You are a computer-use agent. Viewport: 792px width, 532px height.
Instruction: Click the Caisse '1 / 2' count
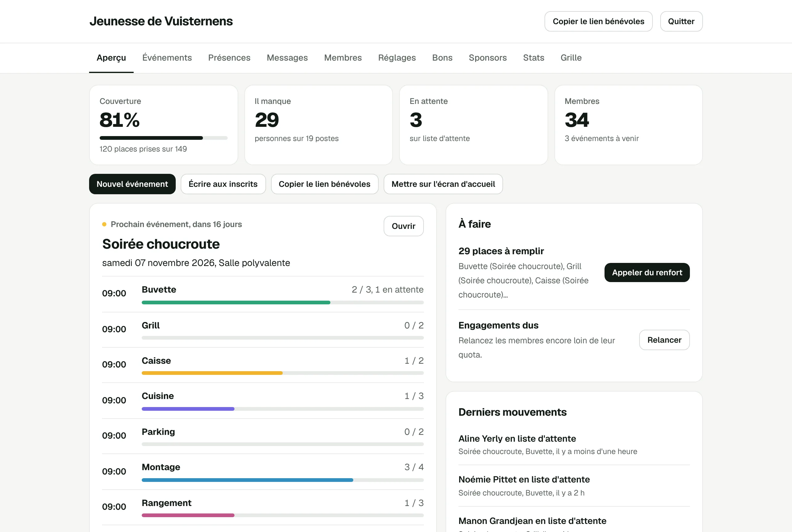pyautogui.click(x=414, y=361)
